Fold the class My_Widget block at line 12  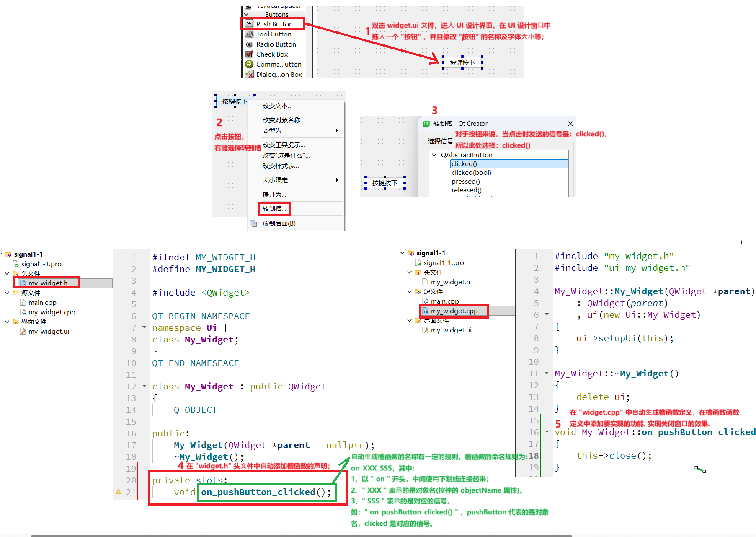click(x=144, y=386)
